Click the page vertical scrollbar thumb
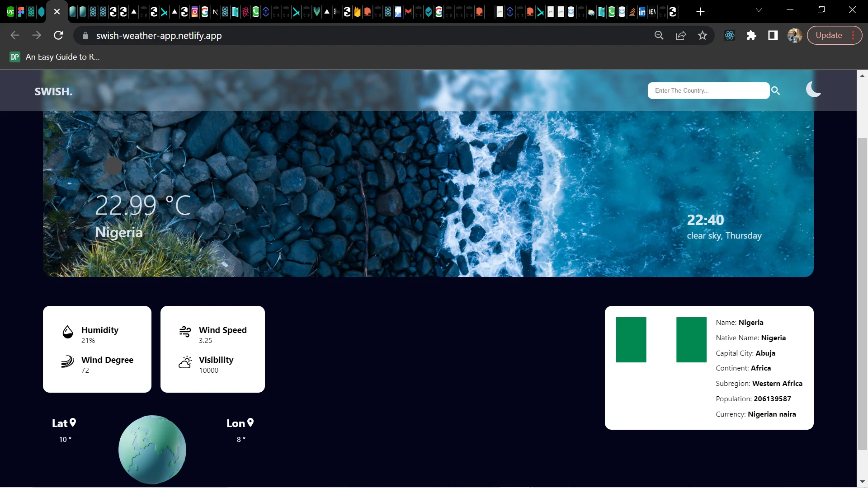The image size is (868, 488). tap(862, 294)
